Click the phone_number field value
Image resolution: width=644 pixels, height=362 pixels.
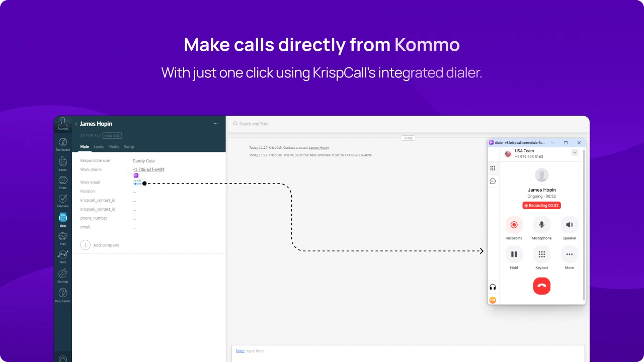coord(134,219)
